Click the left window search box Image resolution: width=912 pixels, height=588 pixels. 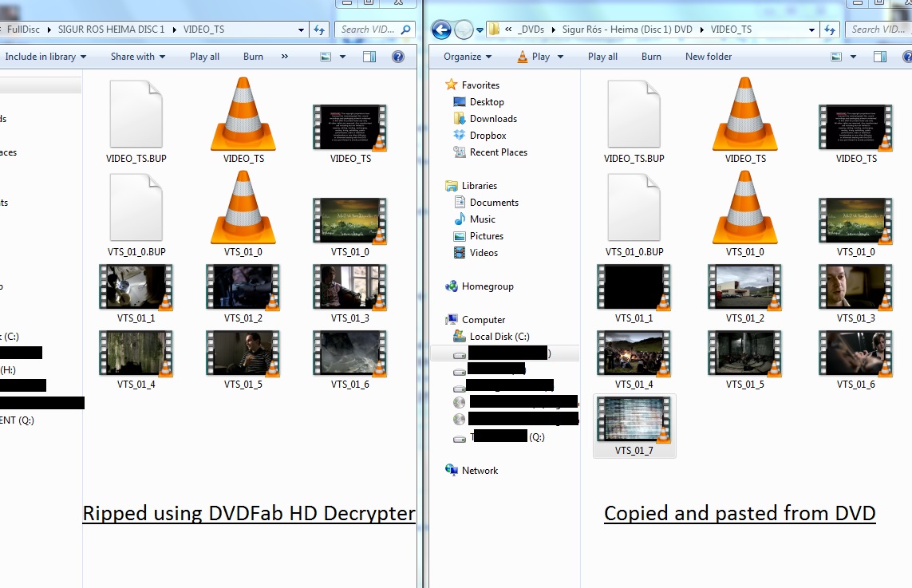tap(374, 30)
